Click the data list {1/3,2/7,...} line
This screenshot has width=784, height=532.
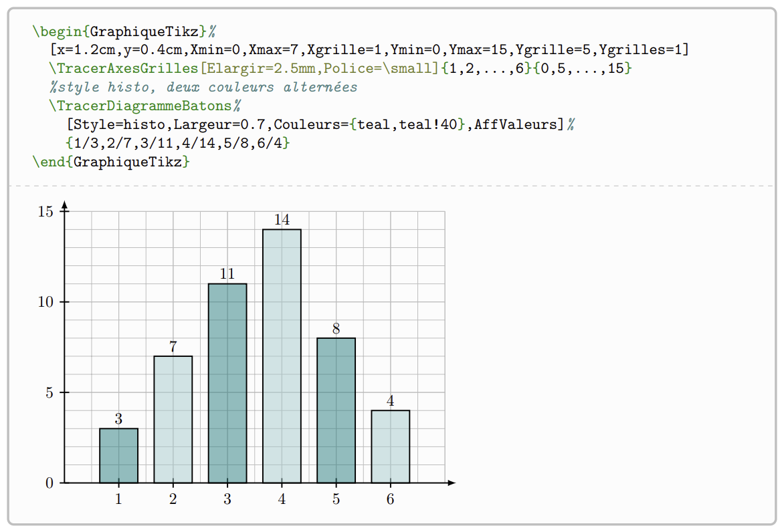tap(178, 143)
